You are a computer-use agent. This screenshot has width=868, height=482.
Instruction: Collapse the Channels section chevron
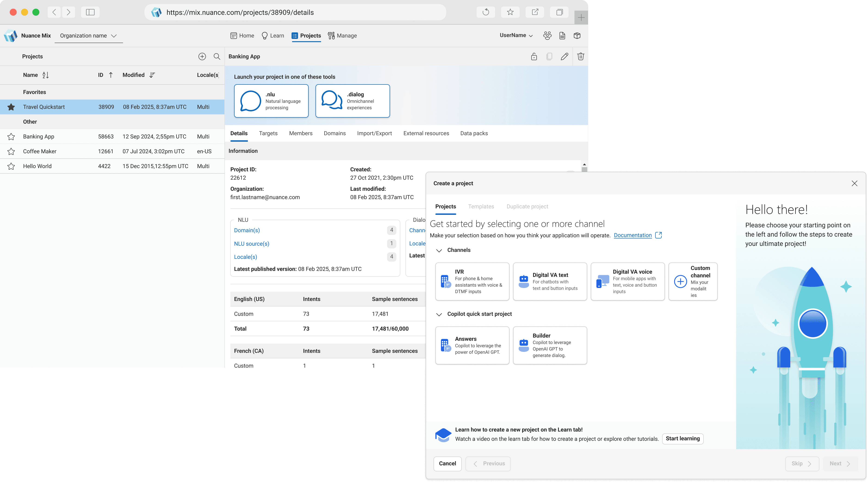439,250
